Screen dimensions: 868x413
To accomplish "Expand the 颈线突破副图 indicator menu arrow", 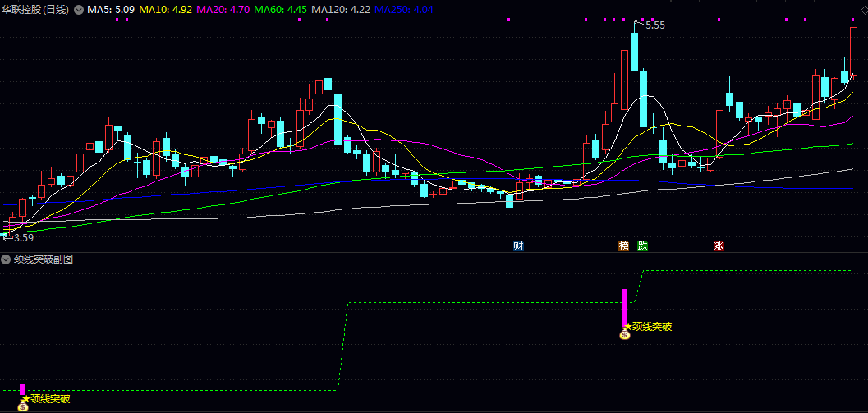I will click(6, 259).
